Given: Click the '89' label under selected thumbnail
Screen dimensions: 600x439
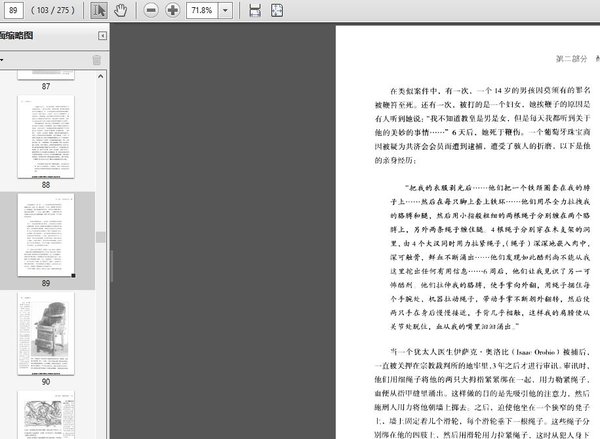Looking at the screenshot, I should pyautogui.click(x=46, y=283).
